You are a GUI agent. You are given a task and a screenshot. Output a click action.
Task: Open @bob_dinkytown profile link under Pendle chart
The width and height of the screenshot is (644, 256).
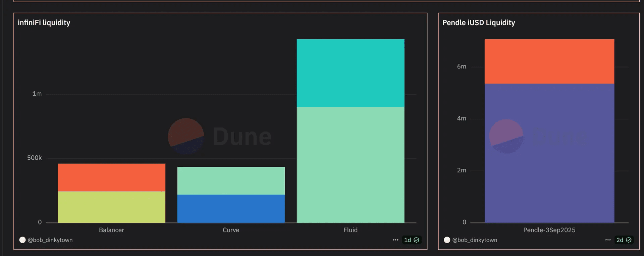tap(475, 240)
